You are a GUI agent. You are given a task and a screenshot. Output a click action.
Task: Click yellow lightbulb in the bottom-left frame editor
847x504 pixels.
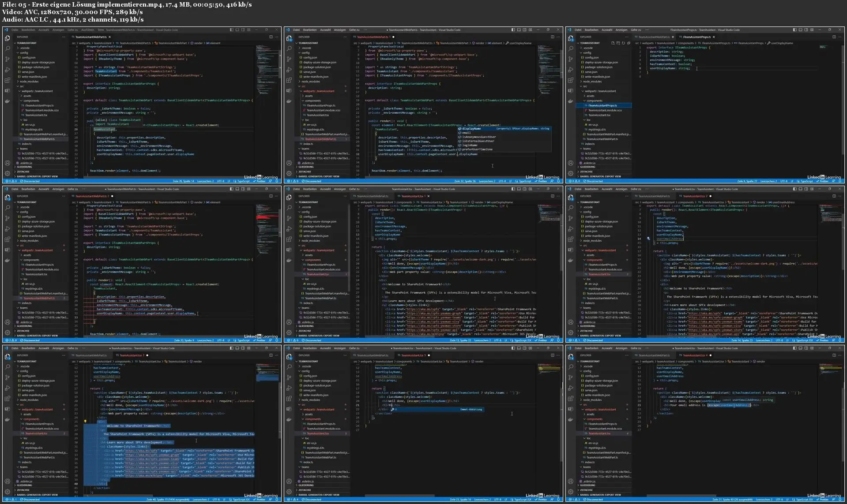click(x=85, y=421)
